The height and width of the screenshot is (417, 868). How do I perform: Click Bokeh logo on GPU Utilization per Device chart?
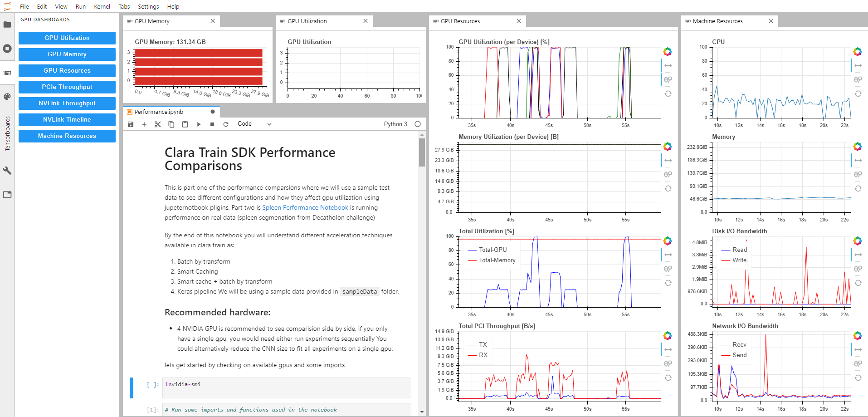(x=668, y=52)
